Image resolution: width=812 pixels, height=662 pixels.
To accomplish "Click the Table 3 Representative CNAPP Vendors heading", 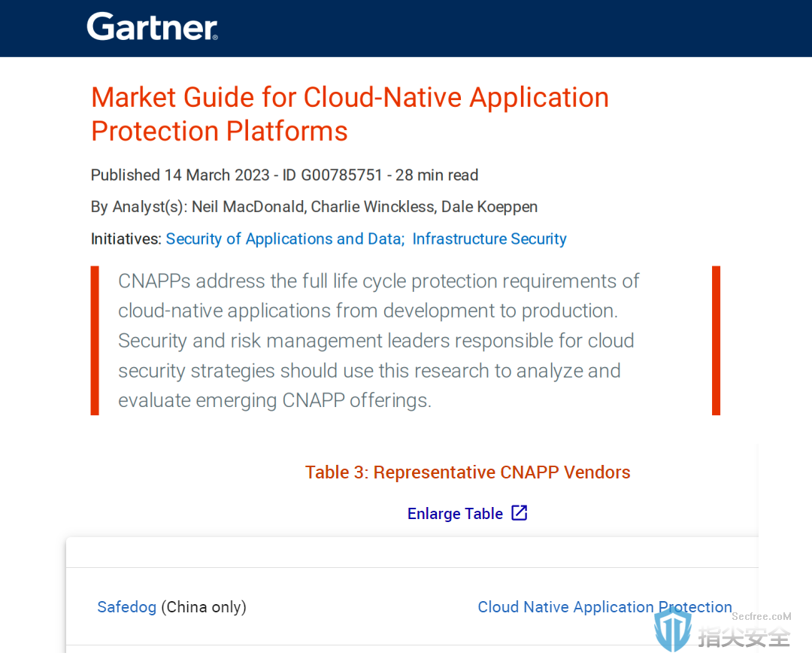I will [x=468, y=472].
